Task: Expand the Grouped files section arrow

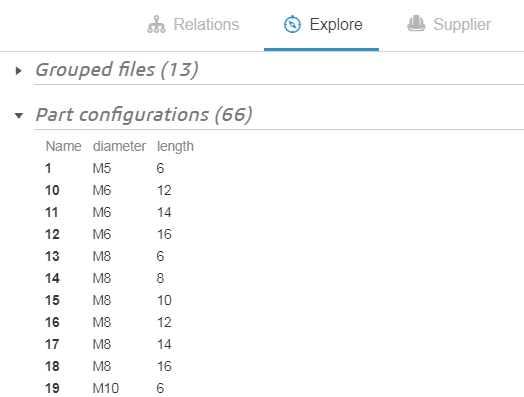Action: pos(19,71)
